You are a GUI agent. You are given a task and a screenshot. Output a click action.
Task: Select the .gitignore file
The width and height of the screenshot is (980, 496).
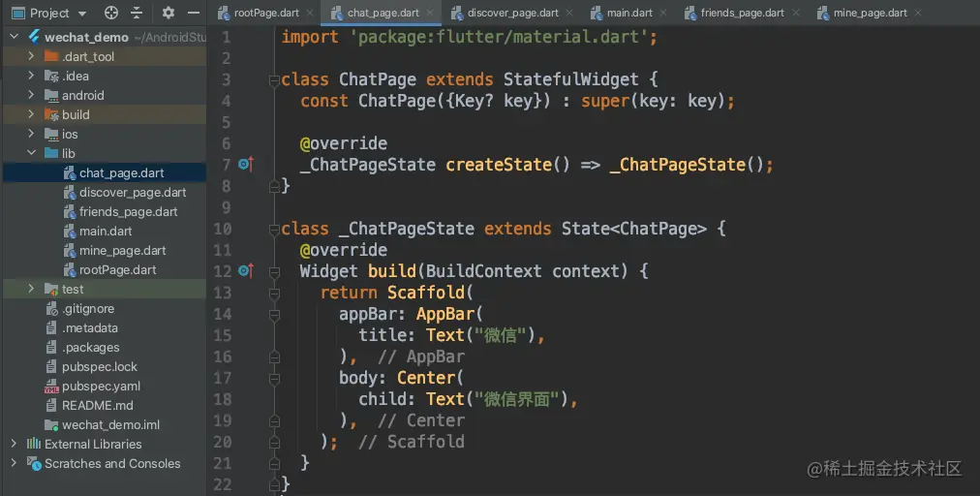point(105,308)
